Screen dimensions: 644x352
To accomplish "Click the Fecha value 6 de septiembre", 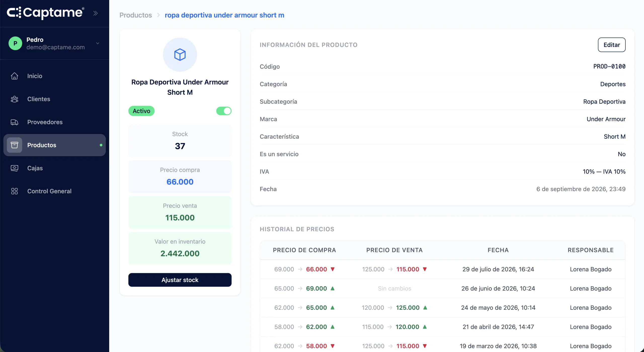I will (581, 189).
